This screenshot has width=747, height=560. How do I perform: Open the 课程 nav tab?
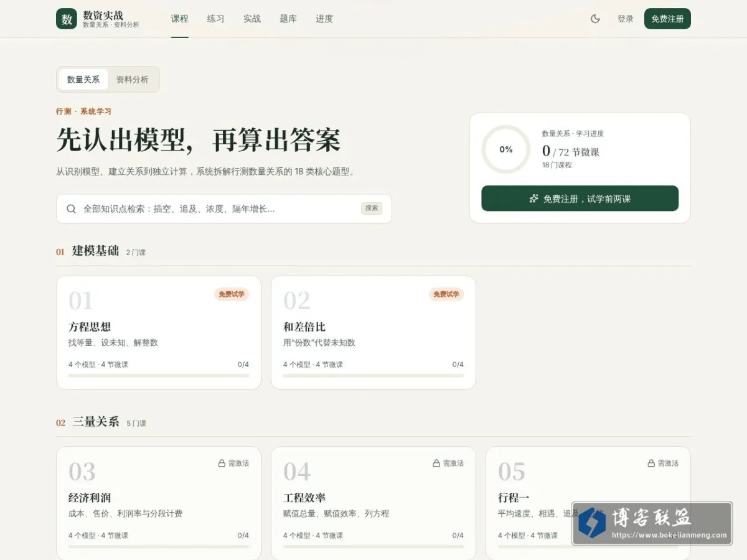(180, 19)
